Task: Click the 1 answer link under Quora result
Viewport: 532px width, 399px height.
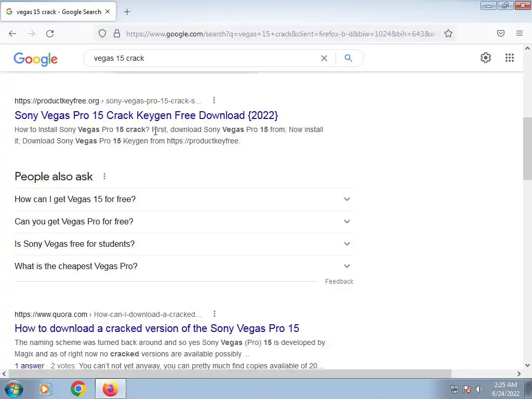Action: pos(30,366)
